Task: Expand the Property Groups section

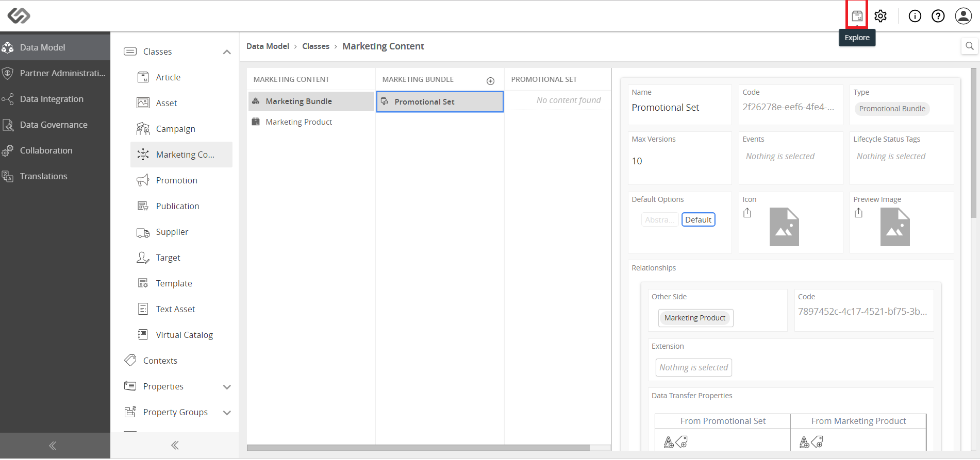Action: click(x=227, y=413)
